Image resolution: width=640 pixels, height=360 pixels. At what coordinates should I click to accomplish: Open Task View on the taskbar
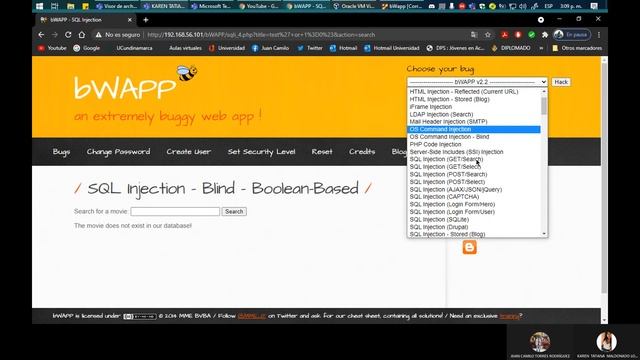click(54, 6)
